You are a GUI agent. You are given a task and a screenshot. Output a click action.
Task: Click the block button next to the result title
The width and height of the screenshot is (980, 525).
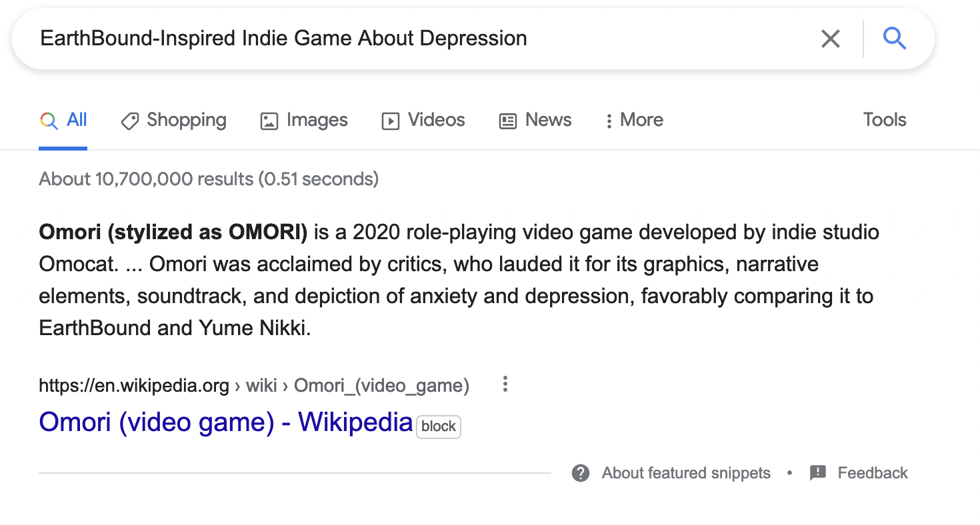click(438, 426)
